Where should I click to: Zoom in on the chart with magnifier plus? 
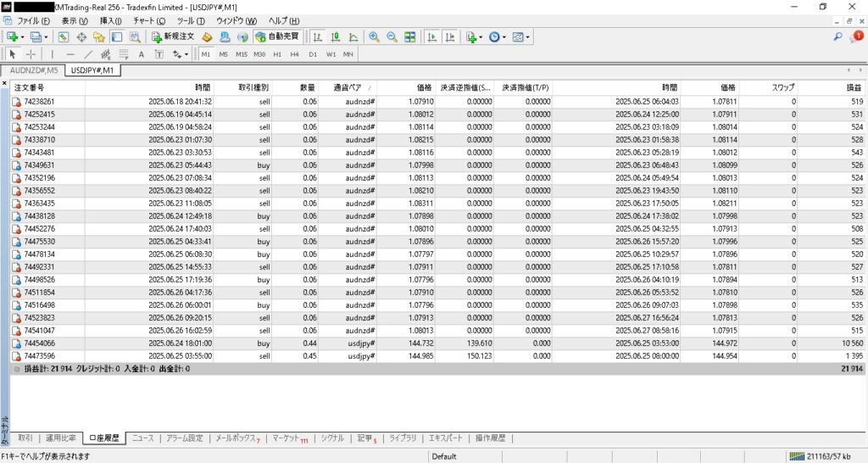click(374, 37)
